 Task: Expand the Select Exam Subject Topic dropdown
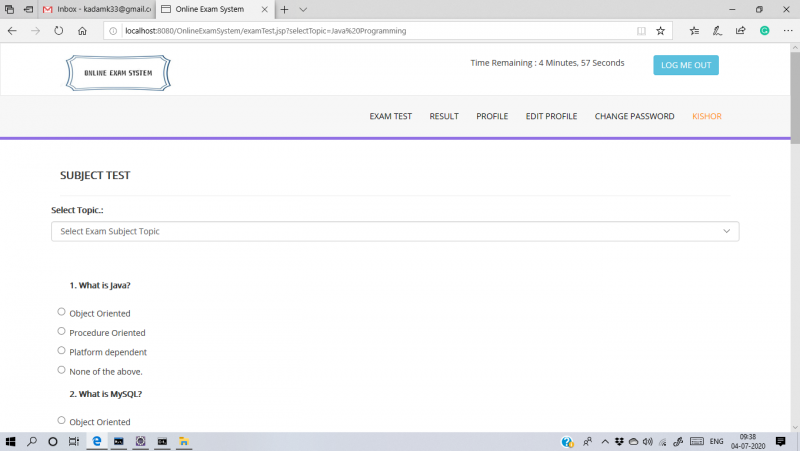click(x=395, y=232)
